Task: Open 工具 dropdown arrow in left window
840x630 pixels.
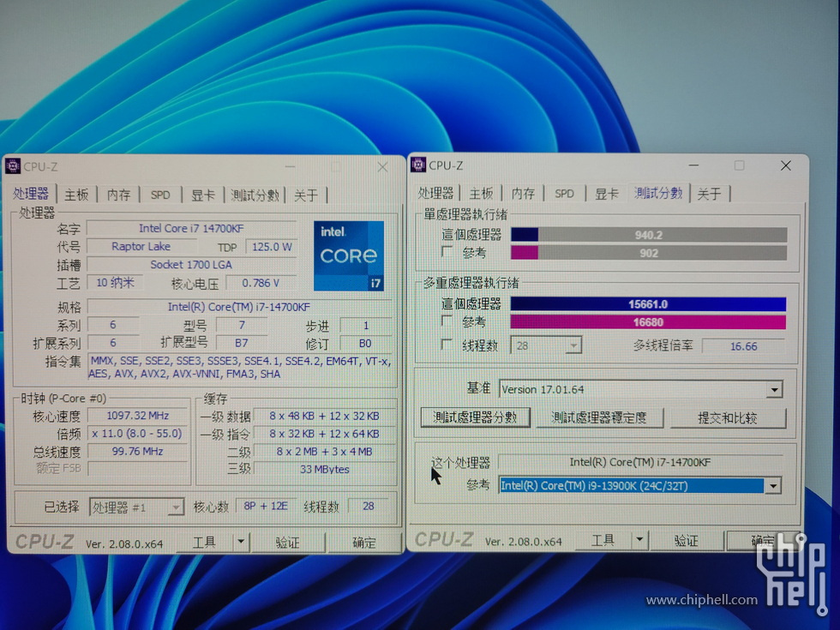Action: 241,542
